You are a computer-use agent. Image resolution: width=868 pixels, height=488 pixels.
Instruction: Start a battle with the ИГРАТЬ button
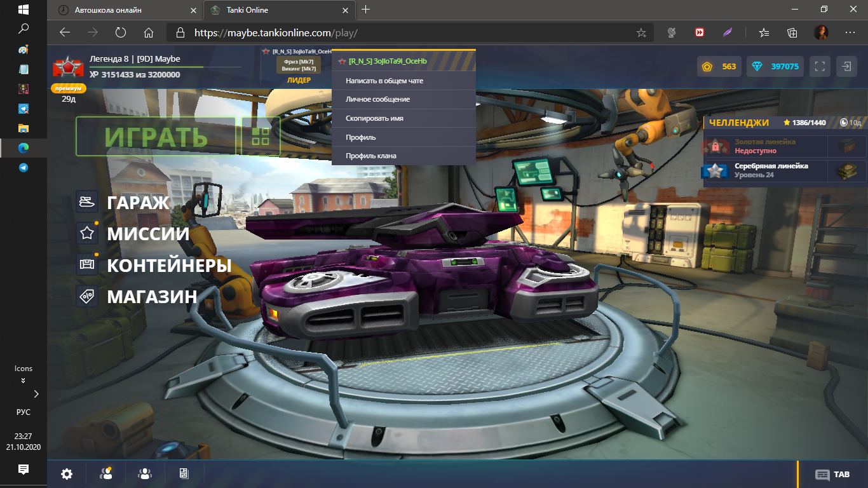(156, 137)
